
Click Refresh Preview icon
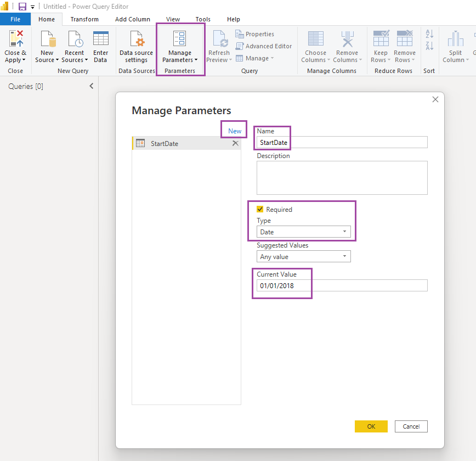(x=220, y=38)
